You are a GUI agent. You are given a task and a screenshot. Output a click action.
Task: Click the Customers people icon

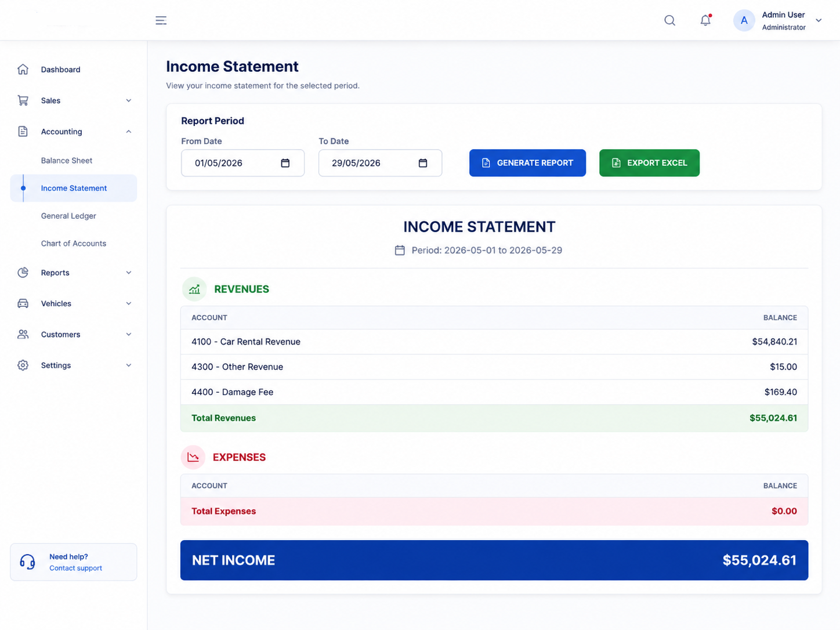click(23, 335)
